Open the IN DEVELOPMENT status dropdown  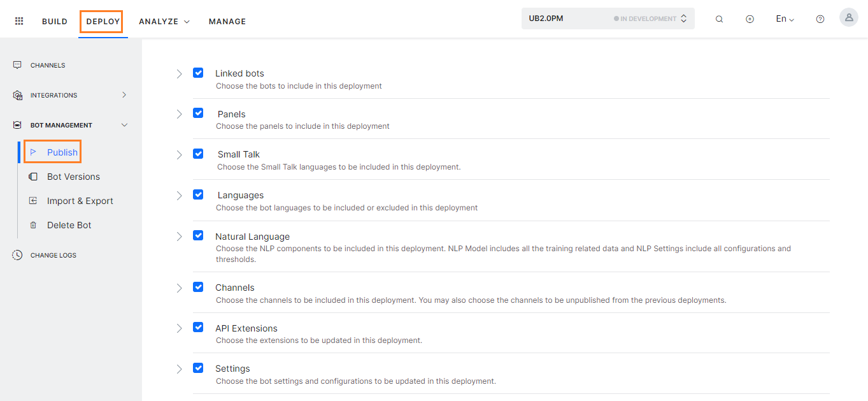648,18
